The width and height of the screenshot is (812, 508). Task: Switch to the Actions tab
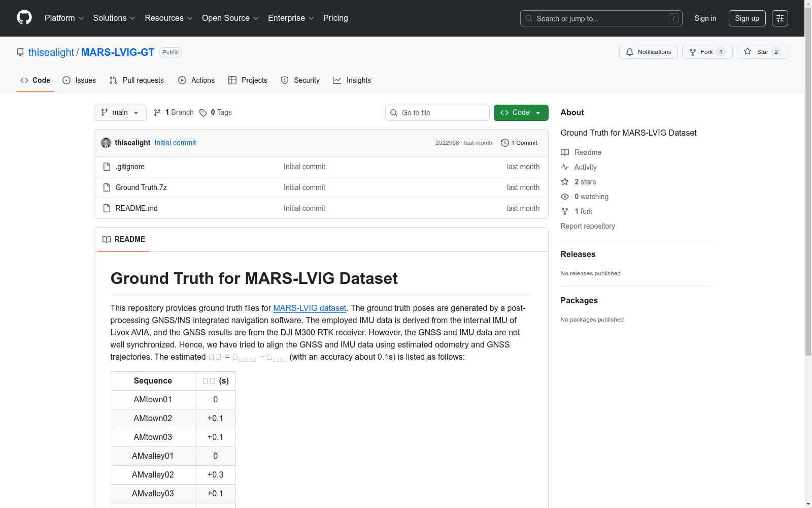[196, 80]
